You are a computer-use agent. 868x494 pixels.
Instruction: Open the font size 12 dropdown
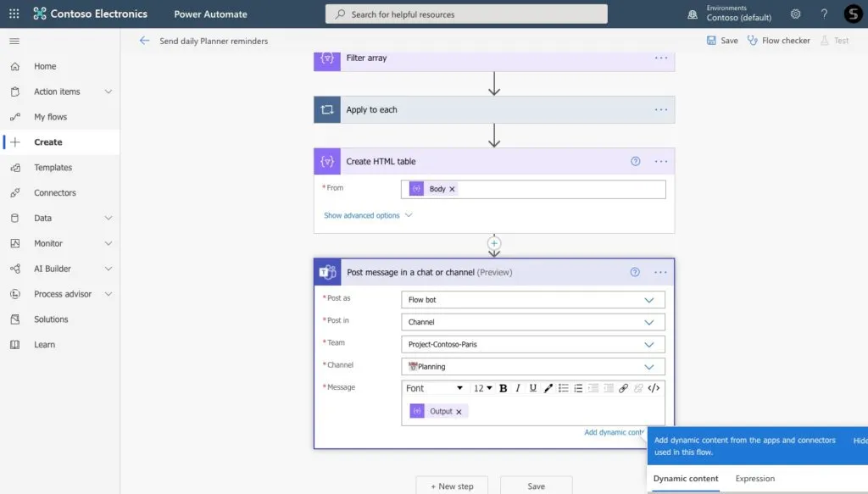point(482,388)
